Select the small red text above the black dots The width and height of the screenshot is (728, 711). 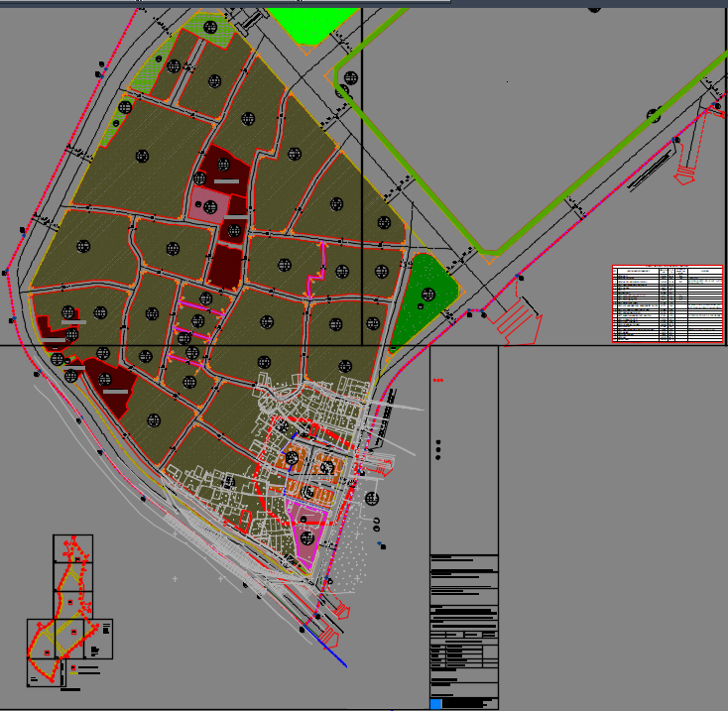[x=438, y=380]
